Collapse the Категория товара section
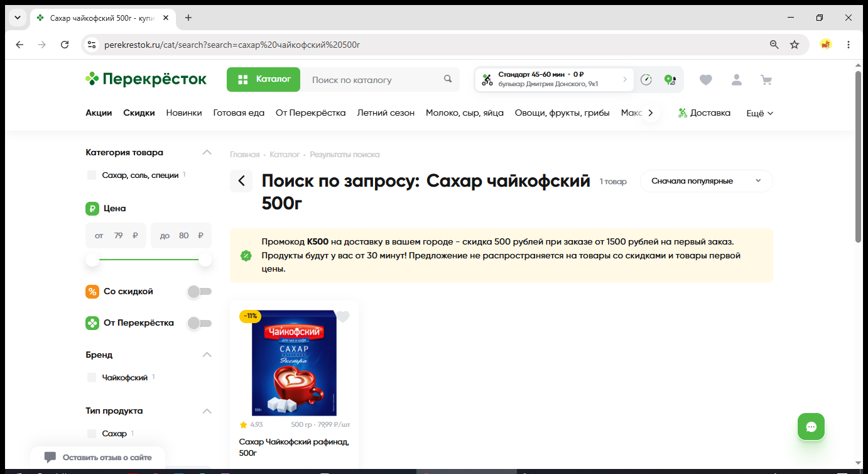 click(207, 152)
